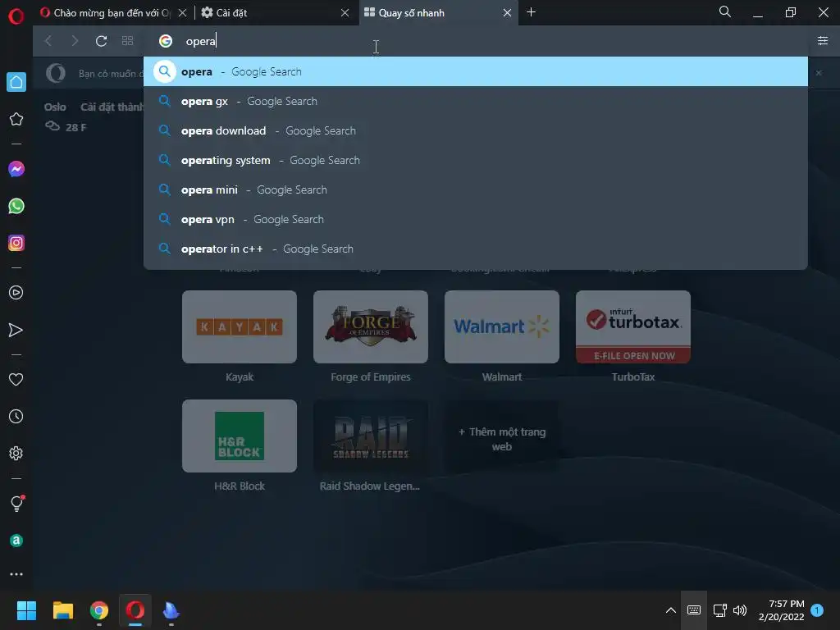Open the Speed Dial grid toolbar icon
Viewport: 840px width, 630px height.
tap(127, 41)
